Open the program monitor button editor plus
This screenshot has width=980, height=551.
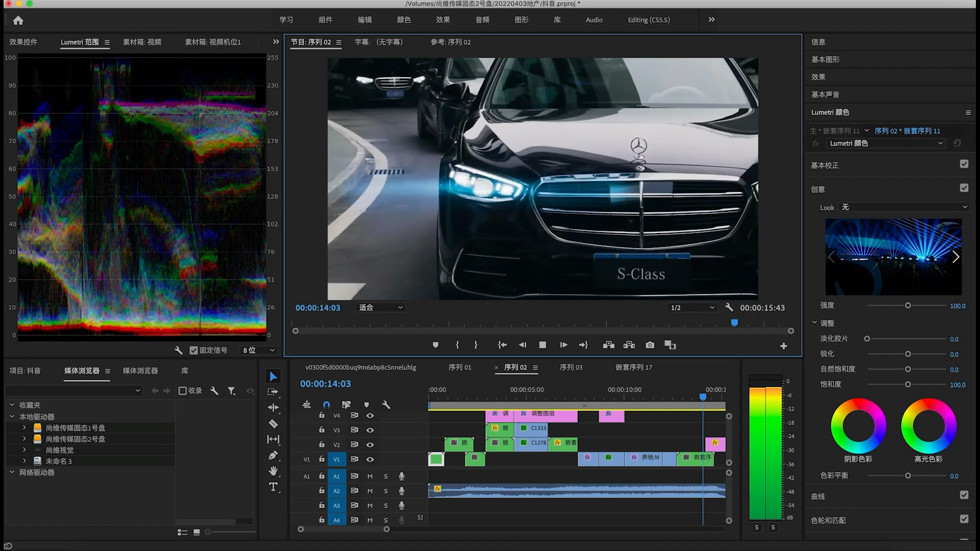[x=783, y=346]
